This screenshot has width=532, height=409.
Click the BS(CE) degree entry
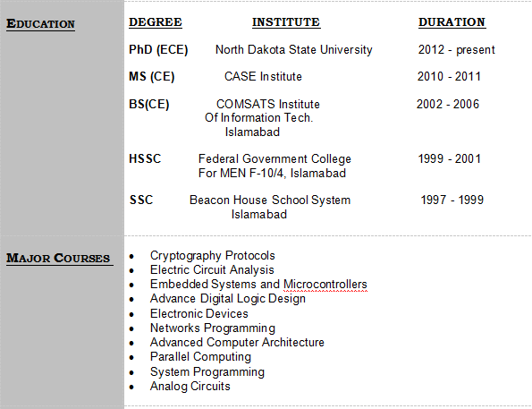(x=149, y=105)
